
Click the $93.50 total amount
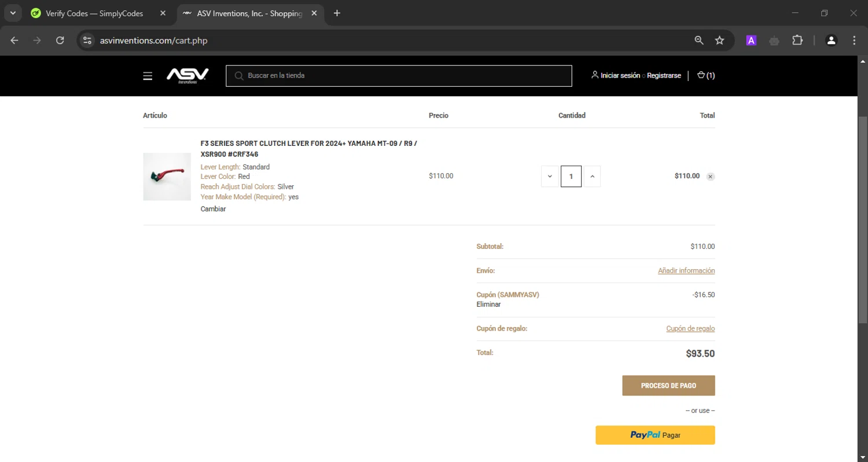(700, 353)
